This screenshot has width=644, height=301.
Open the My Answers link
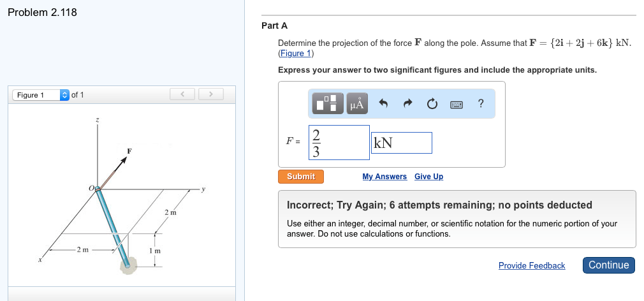pyautogui.click(x=384, y=177)
